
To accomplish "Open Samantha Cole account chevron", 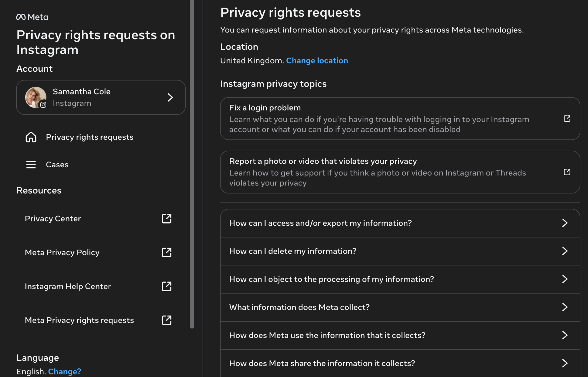I will [x=170, y=98].
